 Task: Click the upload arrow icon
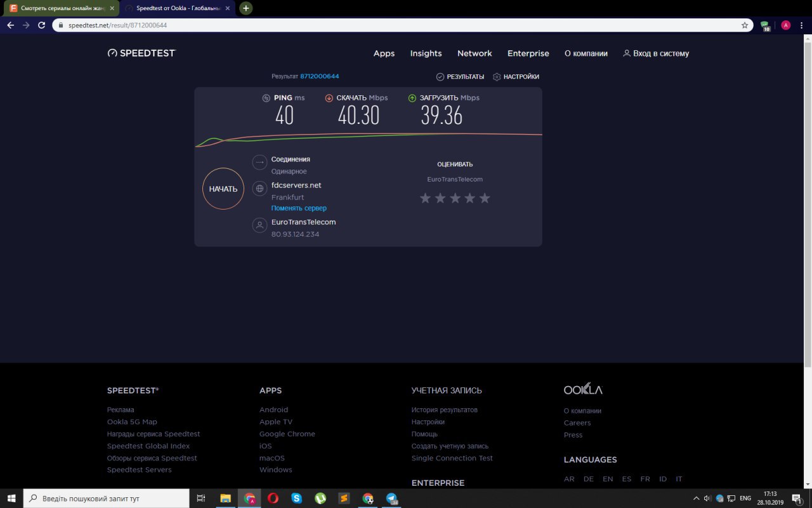coord(412,98)
